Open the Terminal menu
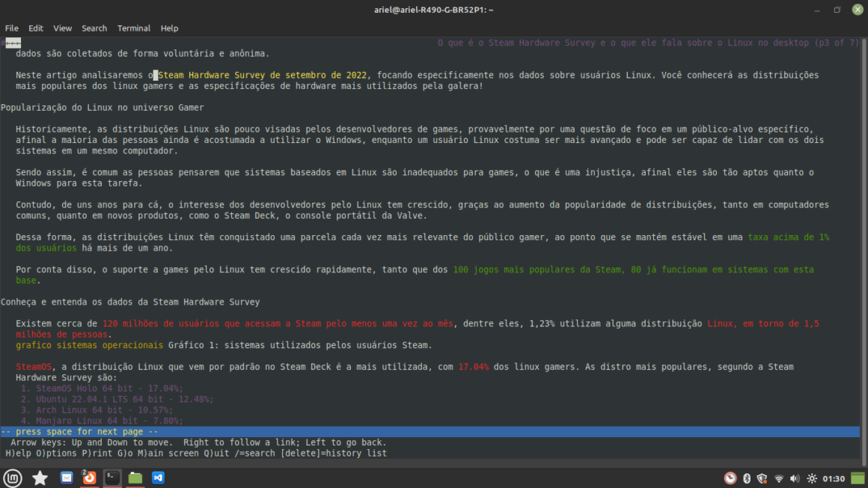This screenshot has height=488, width=868. coord(133,28)
